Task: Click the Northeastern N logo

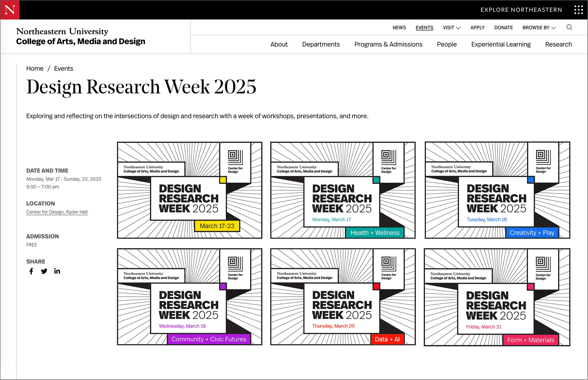Action: click(10, 10)
